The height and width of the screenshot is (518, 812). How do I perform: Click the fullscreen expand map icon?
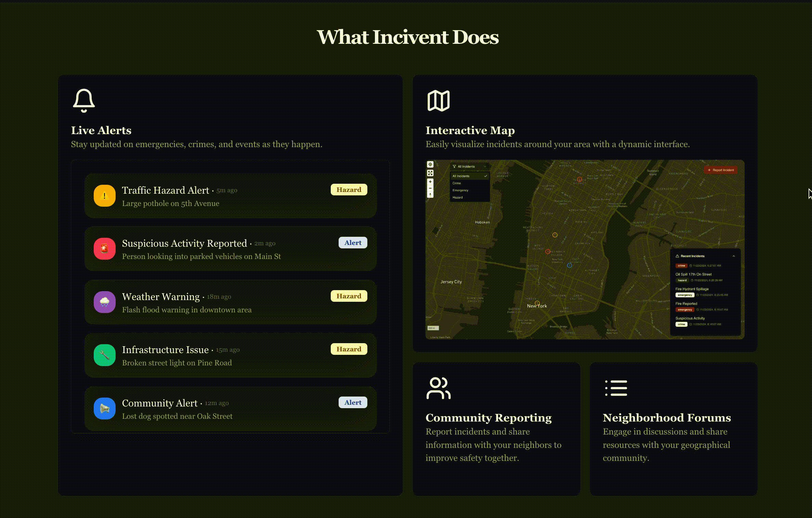(430, 173)
